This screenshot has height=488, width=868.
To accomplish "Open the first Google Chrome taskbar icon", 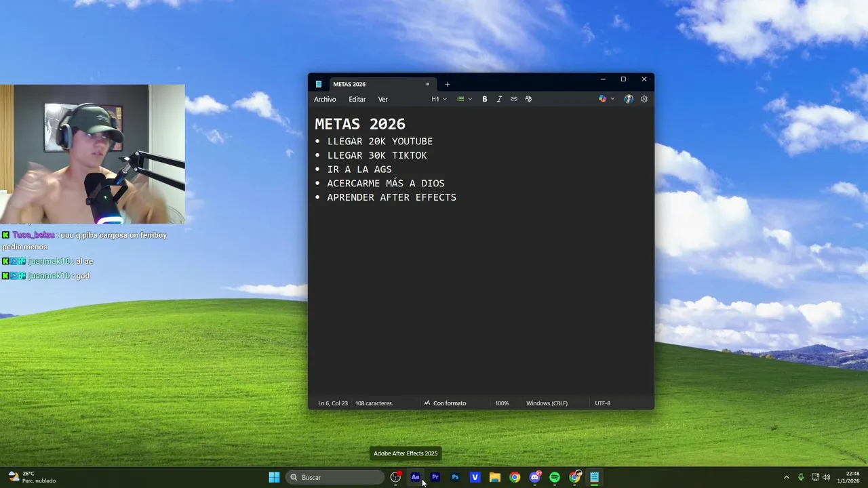I will pos(515,477).
